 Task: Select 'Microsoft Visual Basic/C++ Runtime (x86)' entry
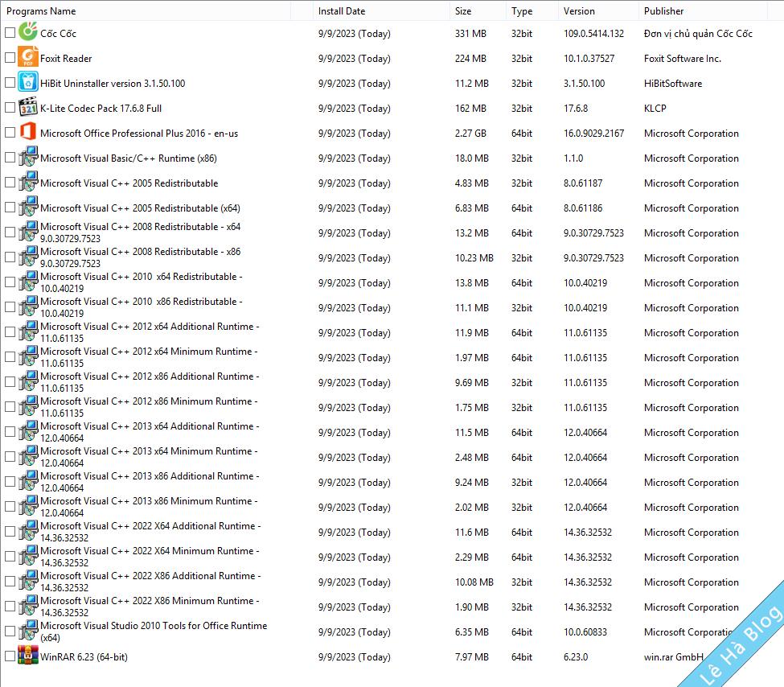[x=129, y=158]
